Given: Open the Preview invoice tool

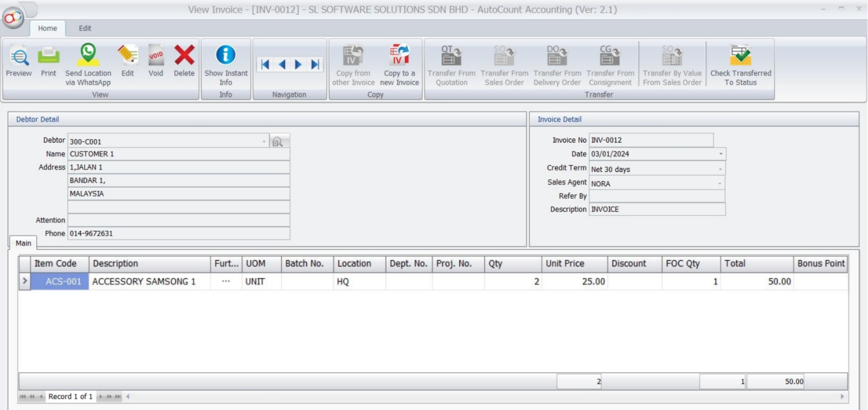Looking at the screenshot, I should click(19, 62).
